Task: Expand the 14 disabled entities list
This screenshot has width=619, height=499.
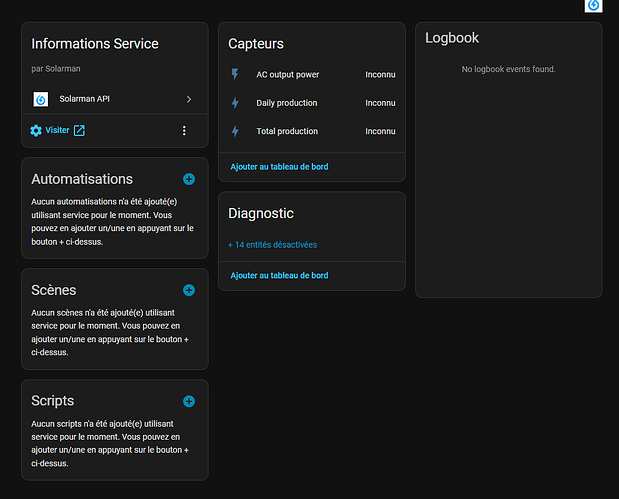Action: click(x=272, y=244)
